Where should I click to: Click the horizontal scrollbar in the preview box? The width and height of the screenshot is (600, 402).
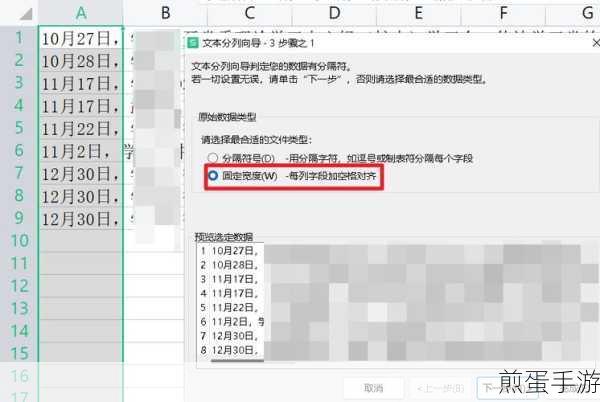pyautogui.click(x=237, y=360)
